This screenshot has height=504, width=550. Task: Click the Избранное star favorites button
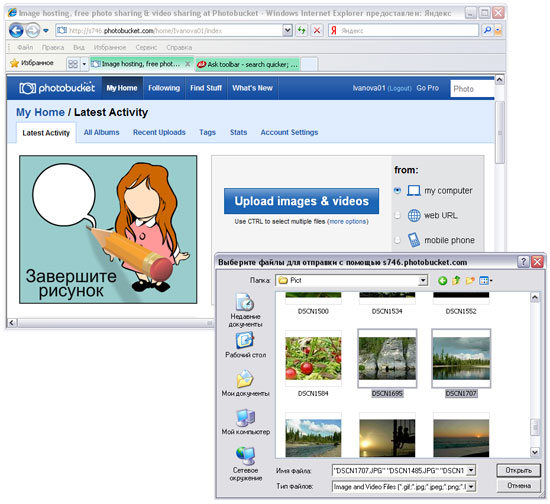(32, 63)
